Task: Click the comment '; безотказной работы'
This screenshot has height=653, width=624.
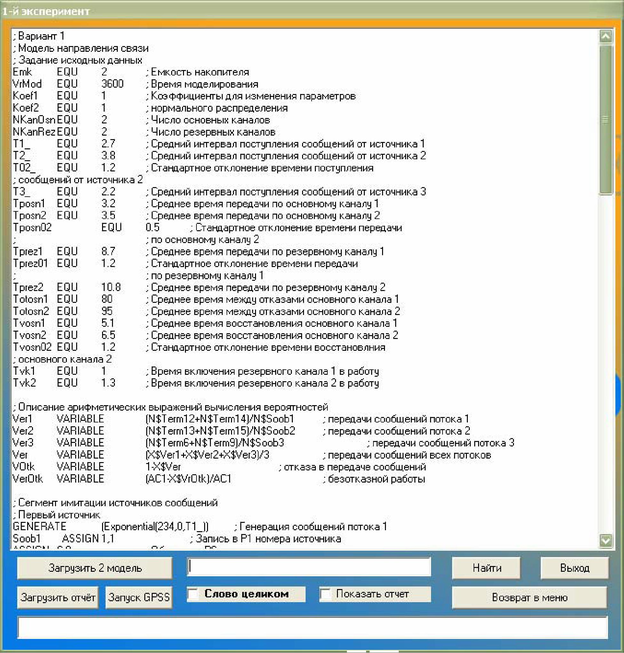Action: [374, 479]
